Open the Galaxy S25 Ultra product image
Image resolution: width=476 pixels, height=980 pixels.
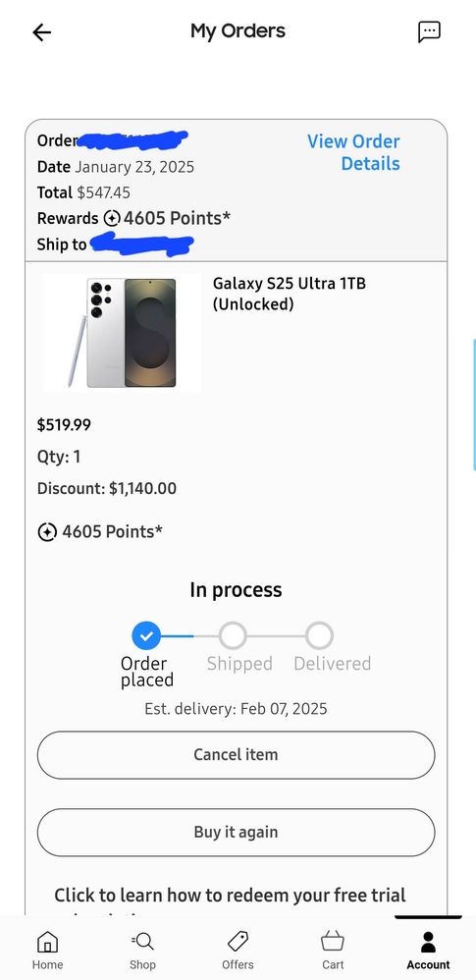[x=122, y=333]
